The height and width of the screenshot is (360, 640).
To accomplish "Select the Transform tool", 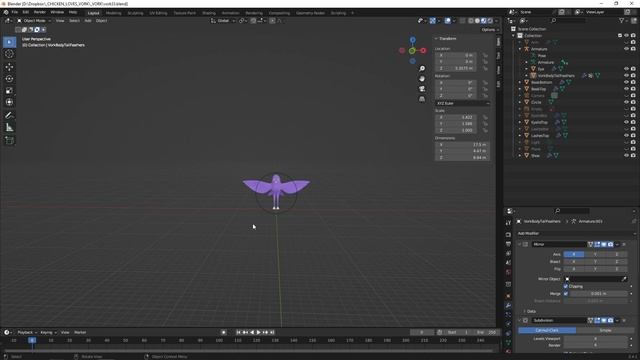I will tap(9, 102).
